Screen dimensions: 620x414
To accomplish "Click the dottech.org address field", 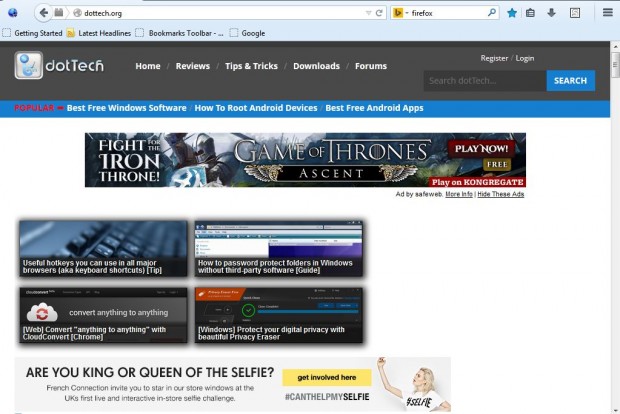I will [x=221, y=13].
